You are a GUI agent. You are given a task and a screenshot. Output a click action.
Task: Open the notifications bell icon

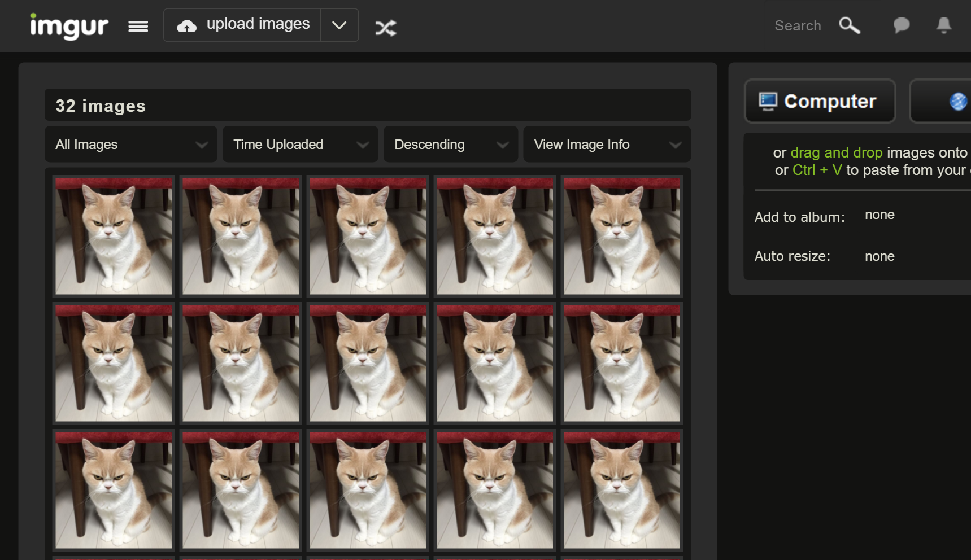944,25
